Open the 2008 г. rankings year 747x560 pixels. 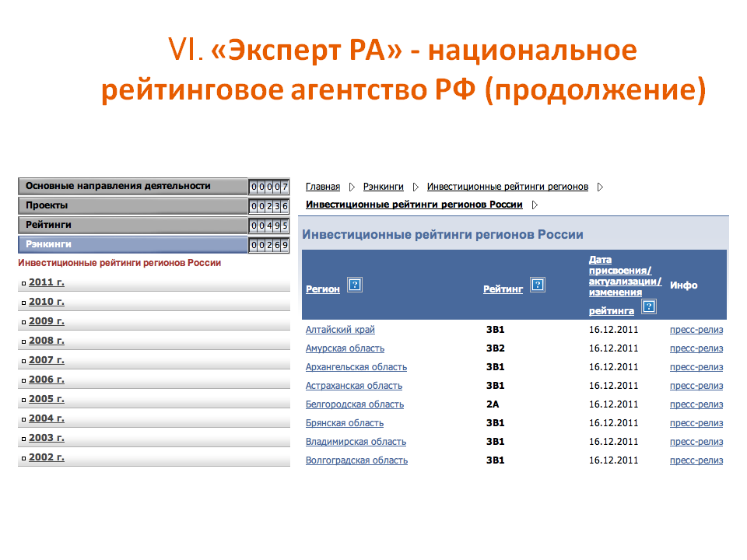click(46, 341)
